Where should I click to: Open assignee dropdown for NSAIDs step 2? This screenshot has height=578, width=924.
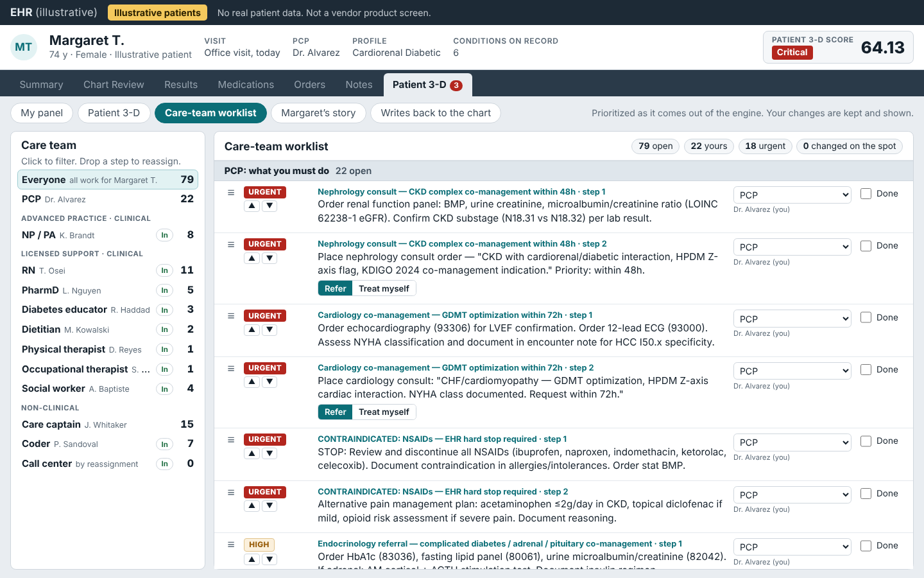792,495
